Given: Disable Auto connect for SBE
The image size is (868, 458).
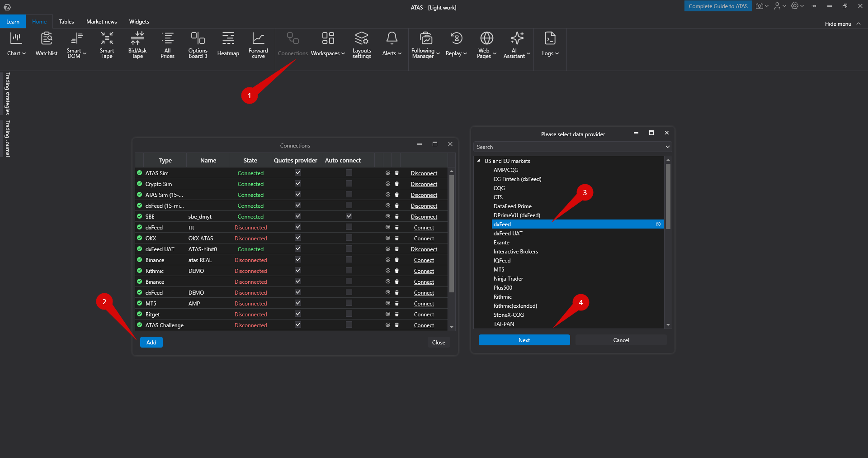Looking at the screenshot, I should click(349, 216).
